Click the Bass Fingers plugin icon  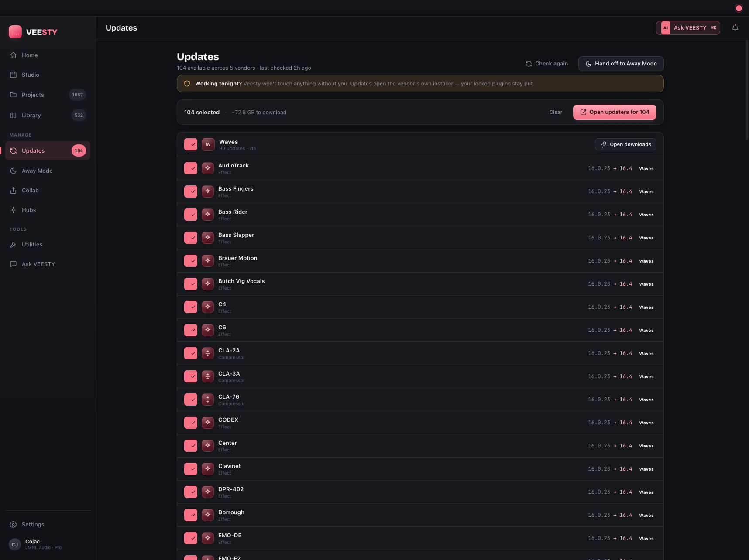pos(208,191)
